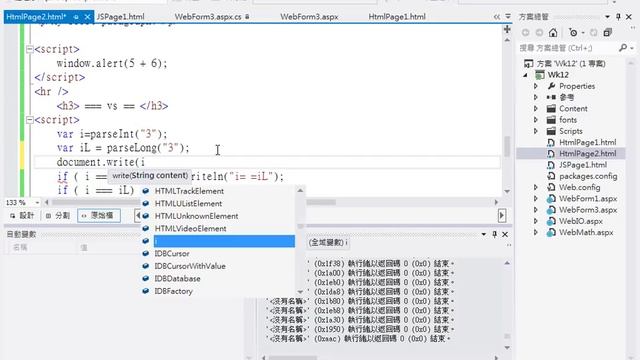Viewport: 640px width, 360px height.
Task: Open the WebForm3.aspx.cs tab
Action: pos(208,17)
